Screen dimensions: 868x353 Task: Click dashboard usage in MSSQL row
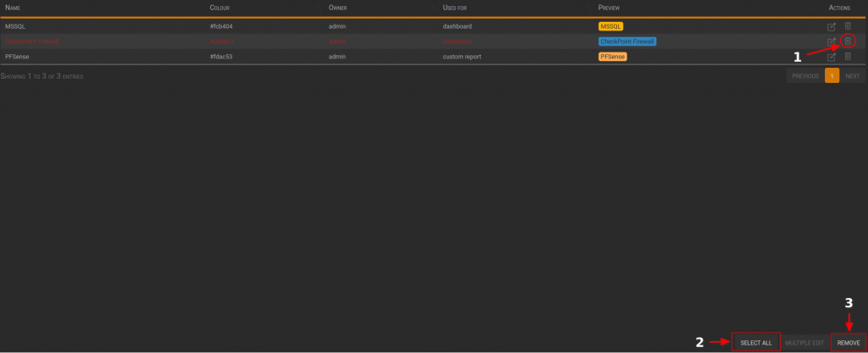click(457, 26)
